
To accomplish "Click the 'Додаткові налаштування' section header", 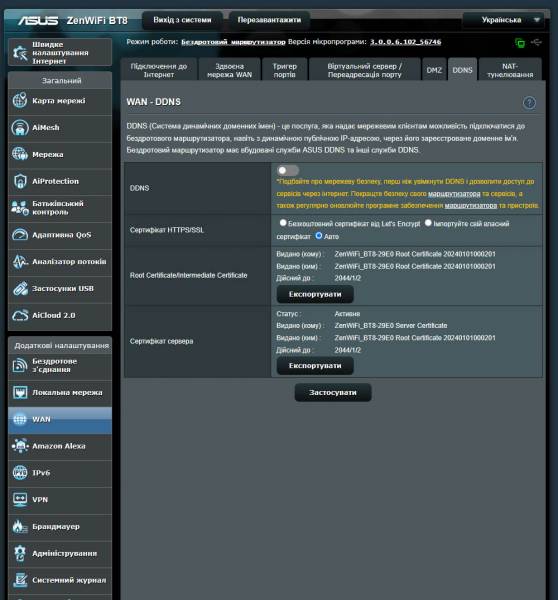I will (61, 346).
